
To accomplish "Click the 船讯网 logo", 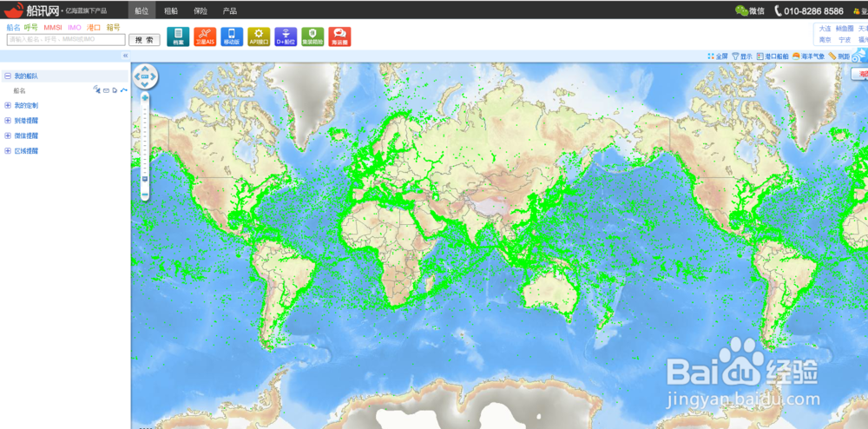I will [31, 10].
